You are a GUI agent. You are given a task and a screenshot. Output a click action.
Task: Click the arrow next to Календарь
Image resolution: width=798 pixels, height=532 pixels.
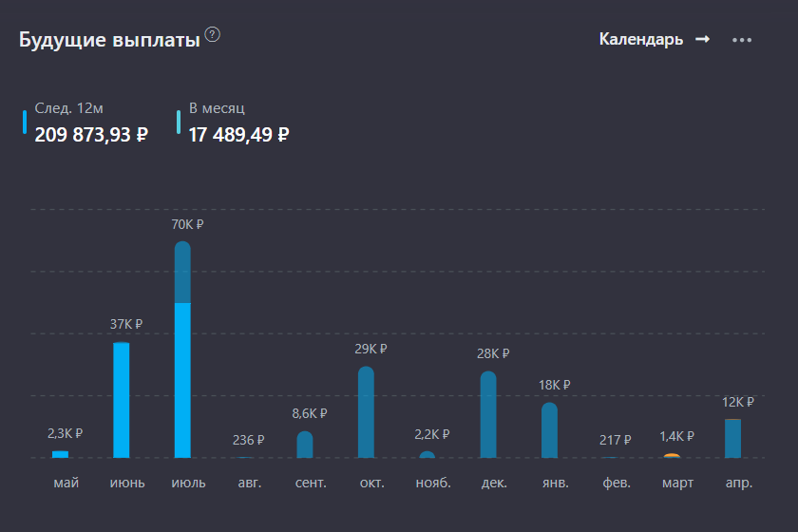[x=702, y=39]
